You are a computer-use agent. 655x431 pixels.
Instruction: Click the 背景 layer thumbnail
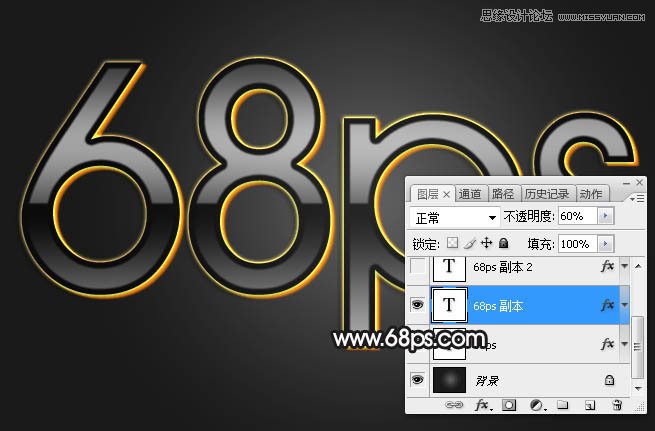tap(449, 380)
